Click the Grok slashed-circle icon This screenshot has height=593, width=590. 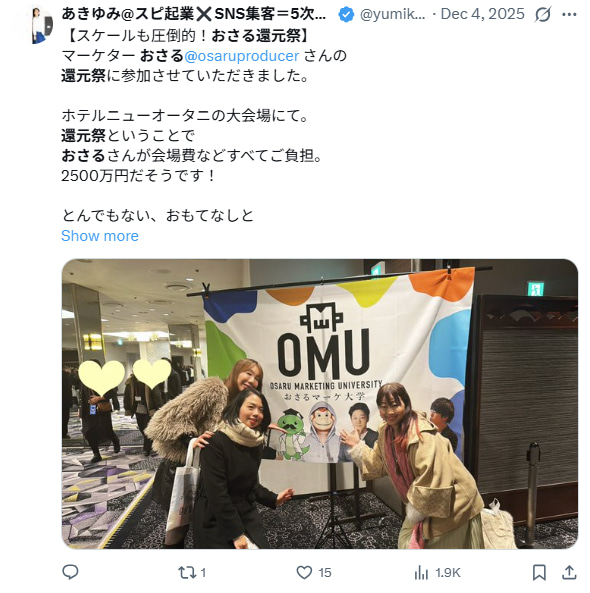(x=543, y=15)
